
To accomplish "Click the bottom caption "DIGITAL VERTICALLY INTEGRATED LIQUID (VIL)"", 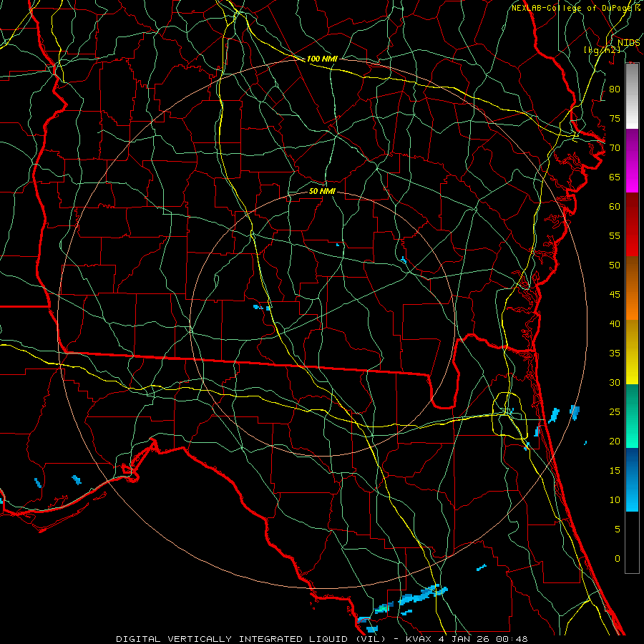I will point(251,639).
